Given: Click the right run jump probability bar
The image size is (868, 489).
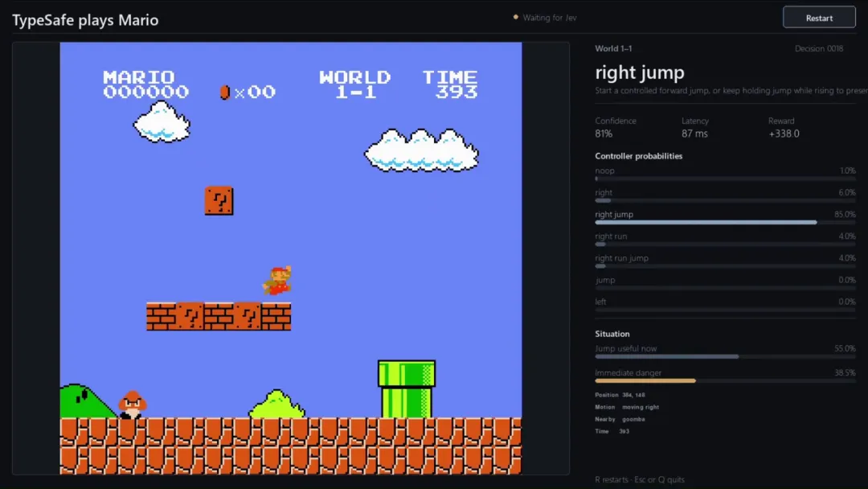Looking at the screenshot, I should click(x=725, y=266).
